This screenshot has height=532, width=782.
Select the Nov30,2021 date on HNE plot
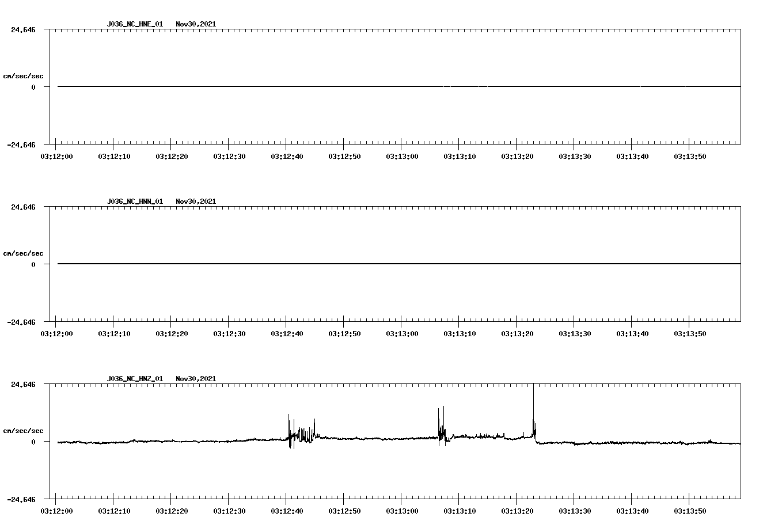point(196,24)
